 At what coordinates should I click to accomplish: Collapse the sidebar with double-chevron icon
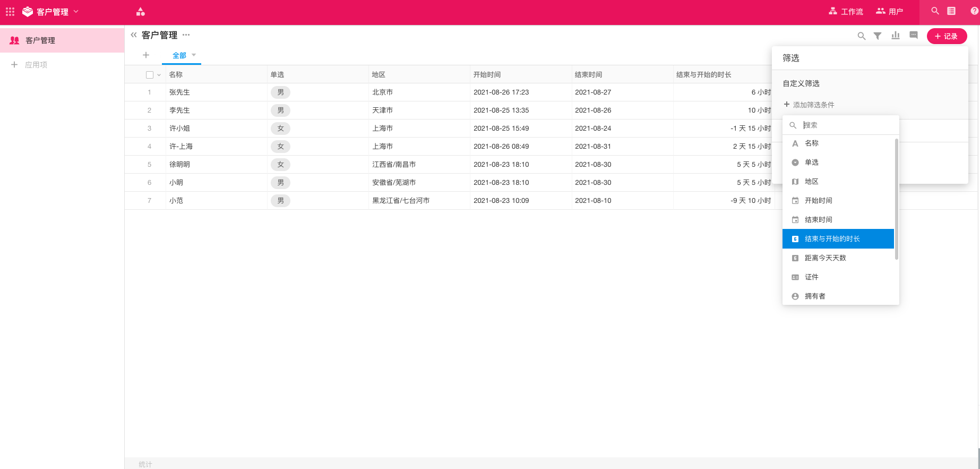(x=134, y=35)
